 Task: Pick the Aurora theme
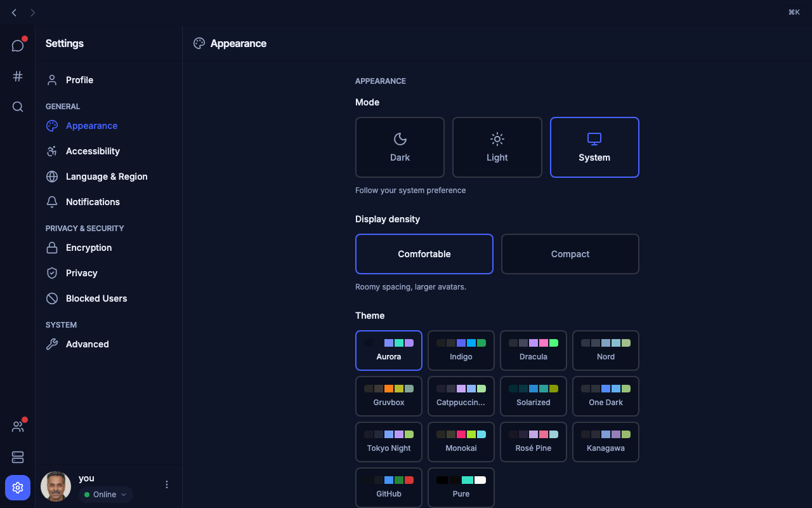389,351
